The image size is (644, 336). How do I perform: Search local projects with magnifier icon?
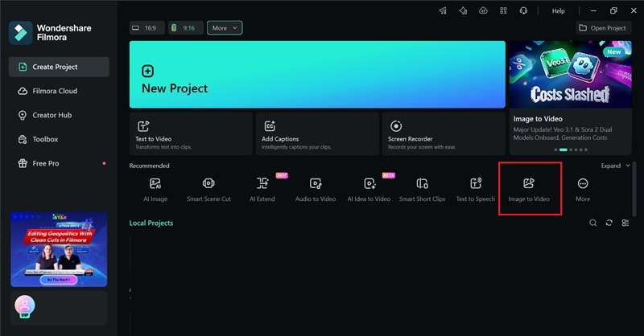(592, 223)
